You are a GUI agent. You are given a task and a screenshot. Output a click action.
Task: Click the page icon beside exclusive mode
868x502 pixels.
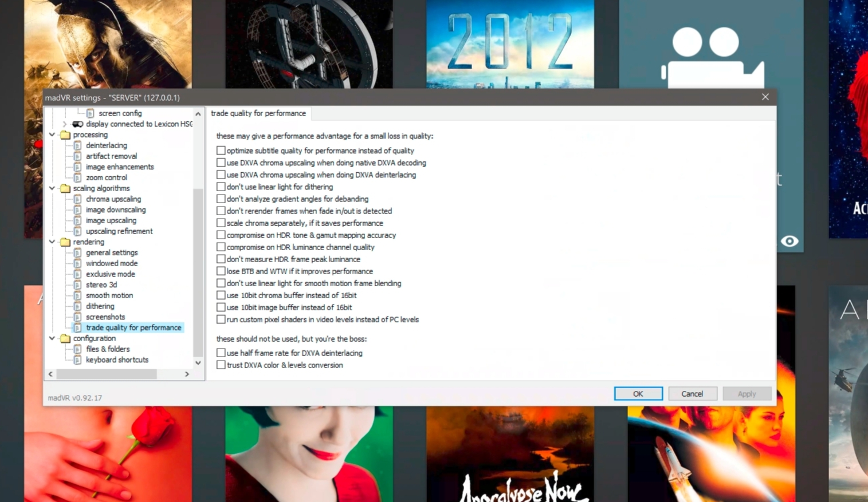(x=78, y=274)
